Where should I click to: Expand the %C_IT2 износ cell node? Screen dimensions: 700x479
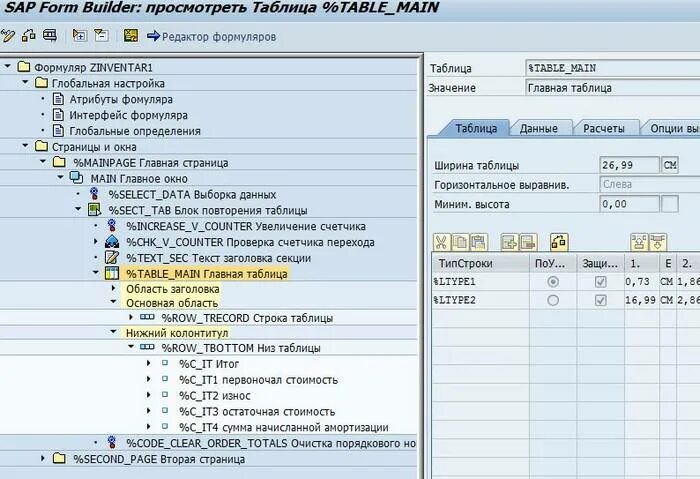tap(149, 395)
